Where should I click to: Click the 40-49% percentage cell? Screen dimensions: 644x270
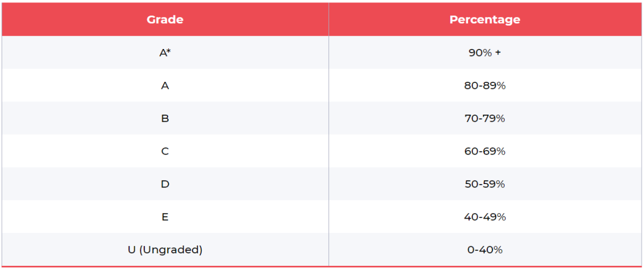coord(484,217)
